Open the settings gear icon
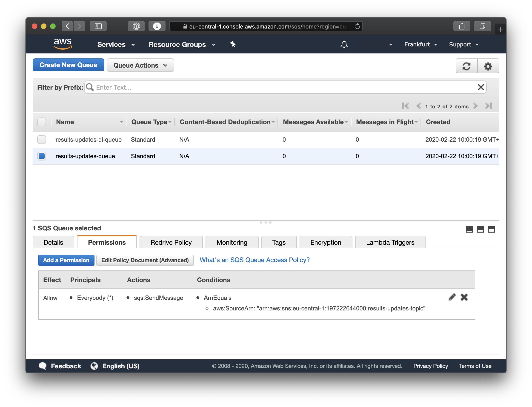 [x=488, y=66]
